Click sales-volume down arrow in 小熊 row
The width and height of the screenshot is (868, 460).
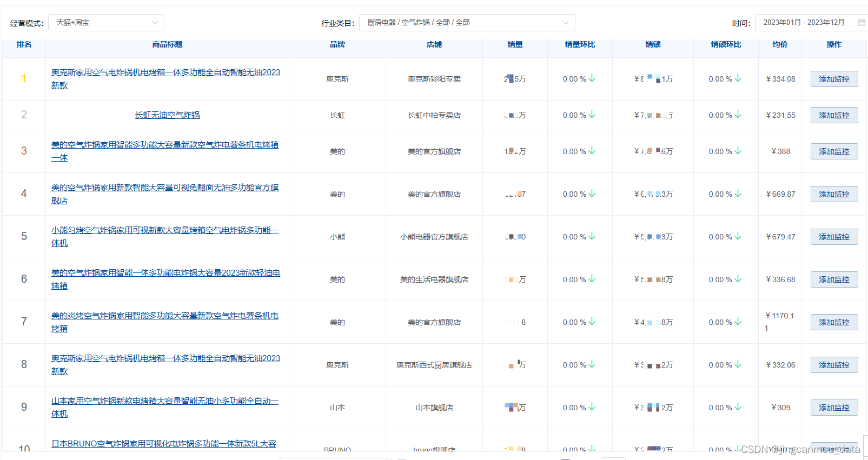592,236
